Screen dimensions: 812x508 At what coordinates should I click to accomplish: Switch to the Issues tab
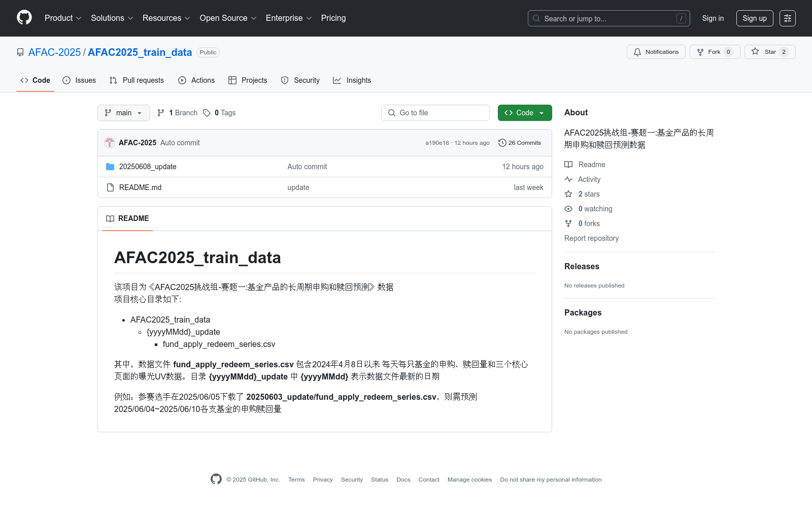click(79, 80)
